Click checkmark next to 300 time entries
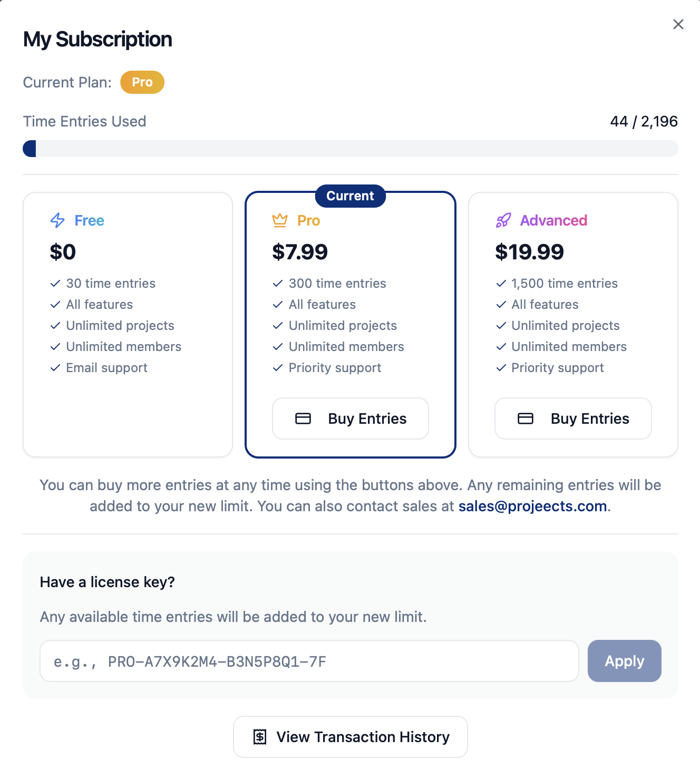This screenshot has width=700, height=779. [x=278, y=284]
